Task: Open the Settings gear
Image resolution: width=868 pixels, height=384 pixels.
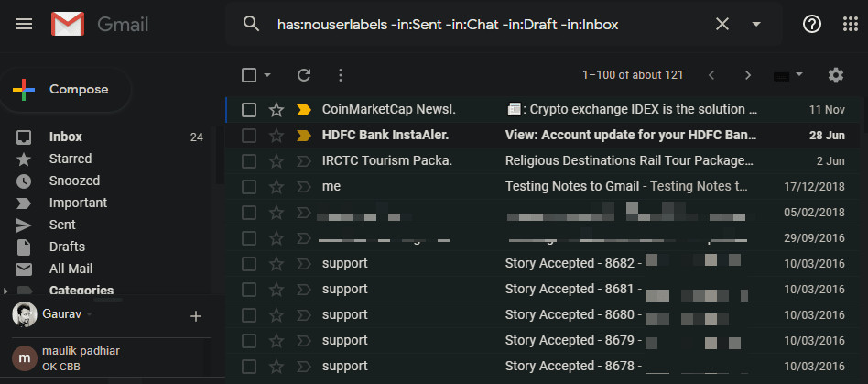Action: 835,75
